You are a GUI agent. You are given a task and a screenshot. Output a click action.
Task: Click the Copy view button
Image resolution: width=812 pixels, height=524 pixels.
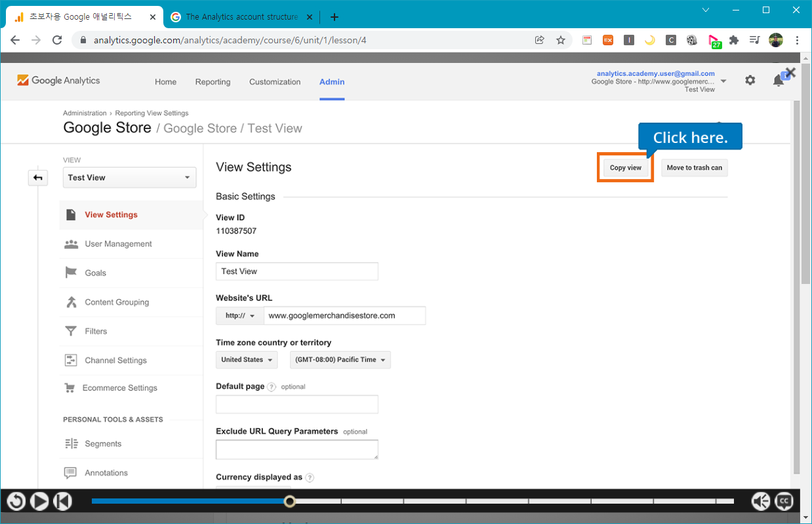click(626, 168)
